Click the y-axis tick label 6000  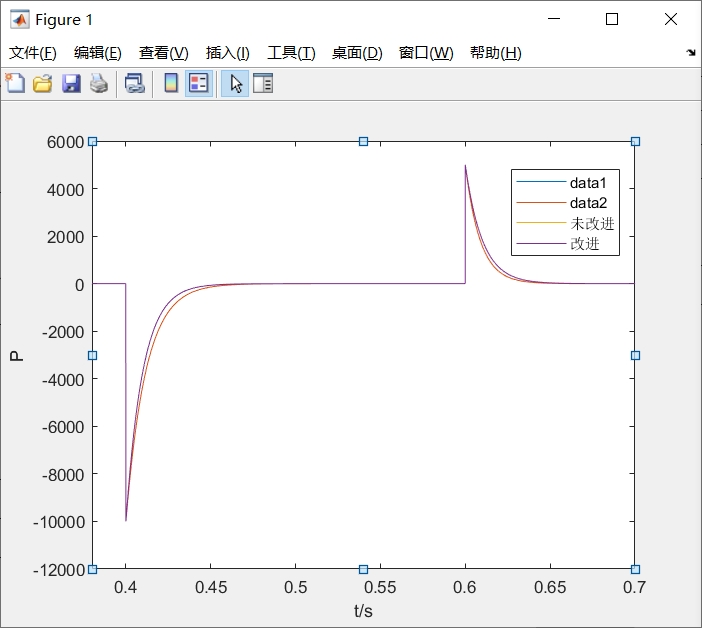pyautogui.click(x=65, y=142)
